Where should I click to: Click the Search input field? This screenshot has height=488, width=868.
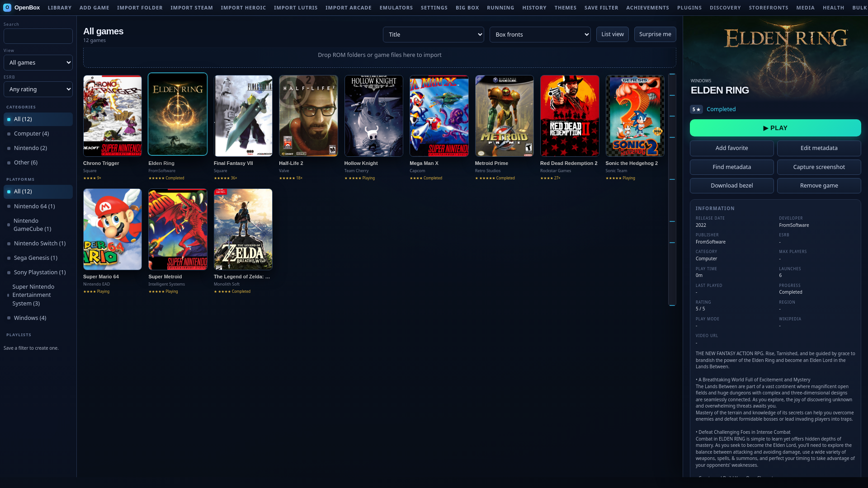38,36
